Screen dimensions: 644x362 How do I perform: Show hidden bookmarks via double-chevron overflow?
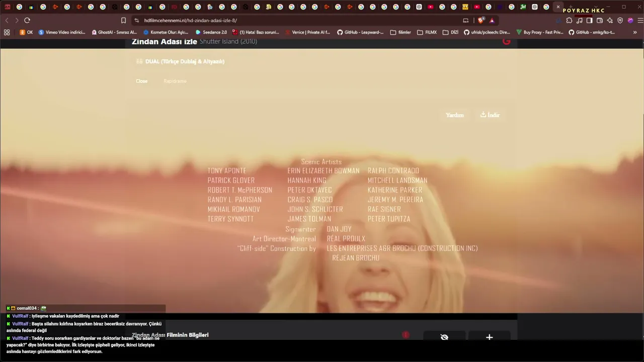[x=635, y=32]
